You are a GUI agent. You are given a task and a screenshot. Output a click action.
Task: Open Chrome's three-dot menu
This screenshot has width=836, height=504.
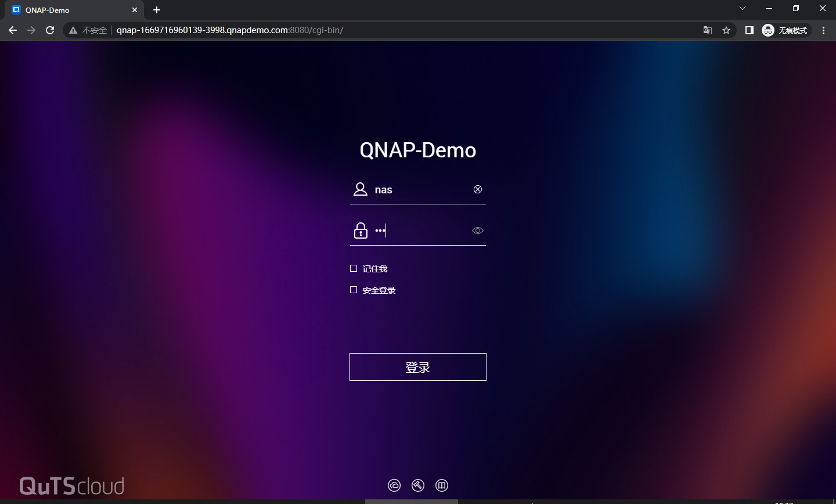(x=823, y=30)
